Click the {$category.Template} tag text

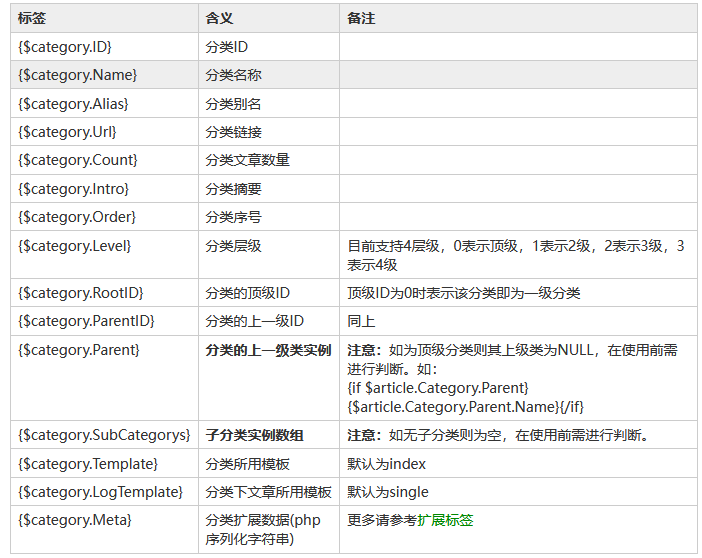point(88,464)
